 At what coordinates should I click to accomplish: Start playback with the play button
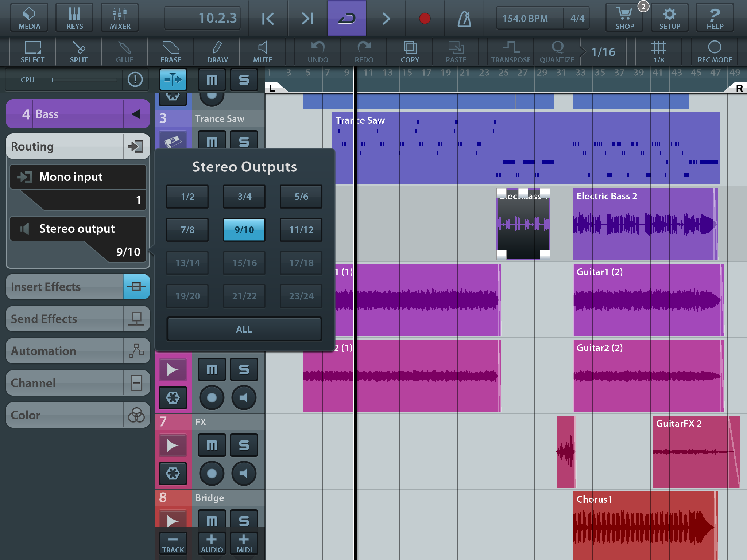pyautogui.click(x=386, y=18)
